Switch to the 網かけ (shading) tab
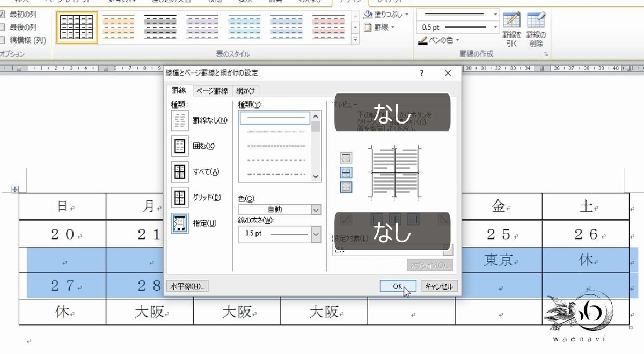 pyautogui.click(x=245, y=90)
